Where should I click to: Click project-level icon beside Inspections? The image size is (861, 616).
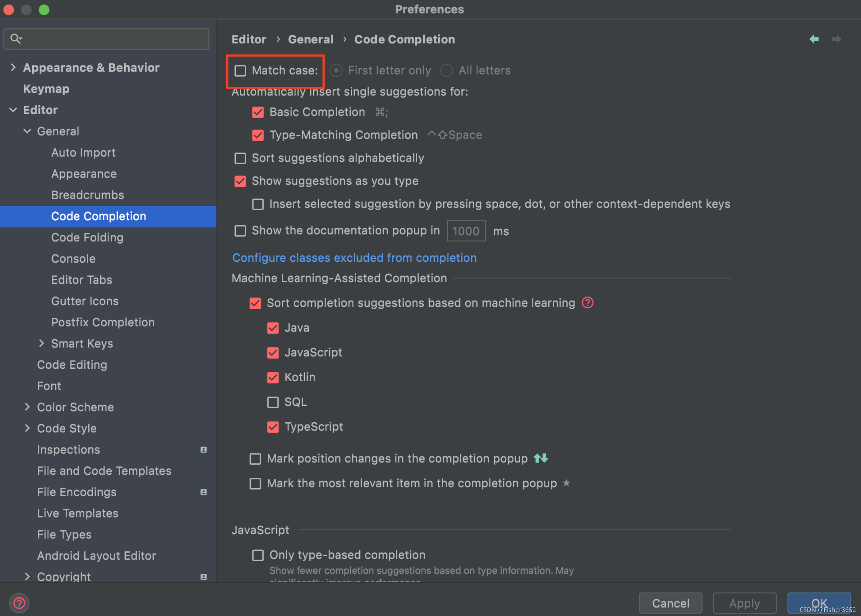(204, 450)
